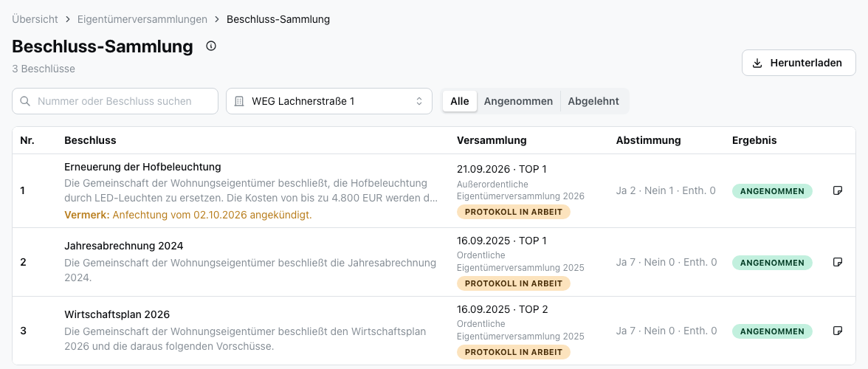Click Vermerk Anfechtung vom 02.10.2026 note

tap(188, 215)
